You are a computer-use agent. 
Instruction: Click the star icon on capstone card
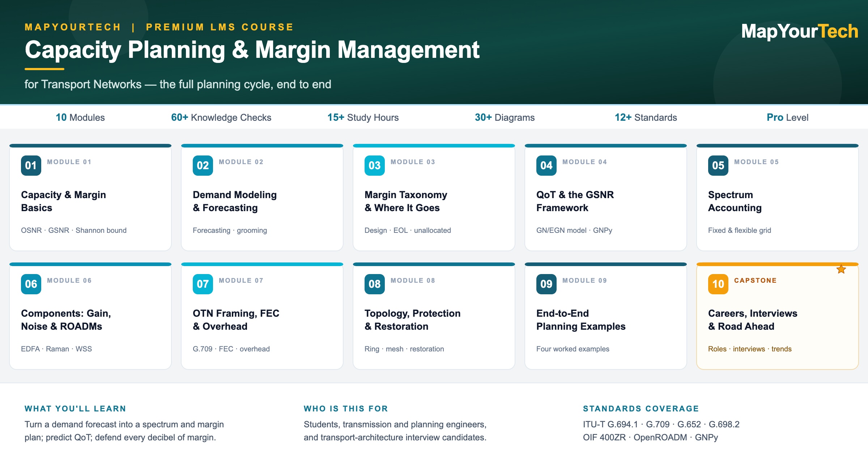coord(841,269)
